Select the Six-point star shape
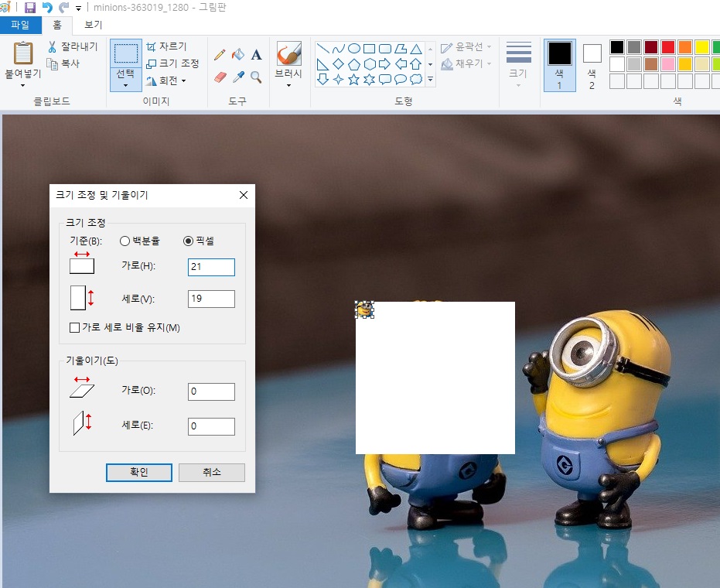This screenshot has width=720, height=588. (369, 80)
